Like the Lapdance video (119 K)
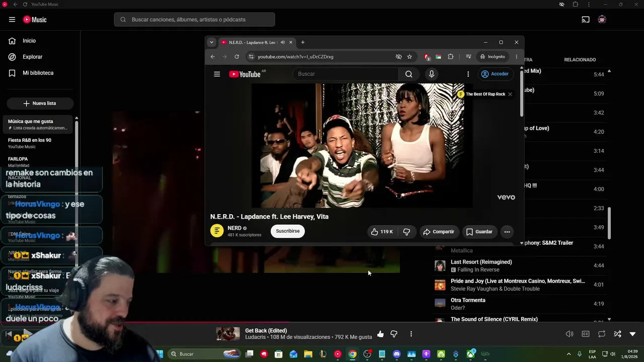Image resolution: width=644 pixels, height=362 pixels. point(382,232)
